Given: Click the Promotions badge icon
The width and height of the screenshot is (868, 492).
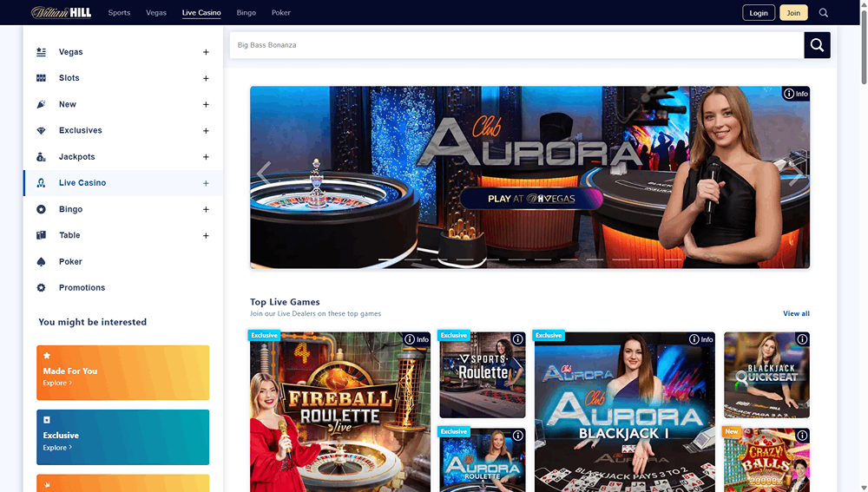Looking at the screenshot, I should click(41, 288).
